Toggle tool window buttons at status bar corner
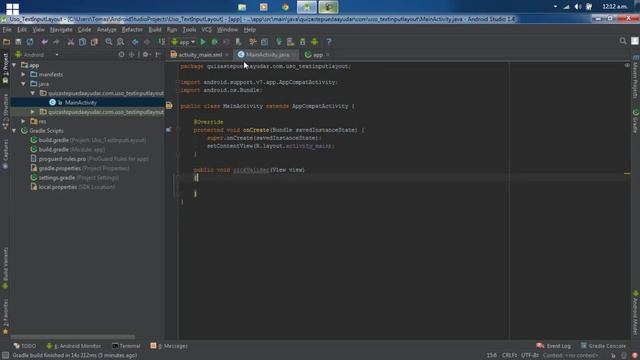 pyautogui.click(x=5, y=356)
